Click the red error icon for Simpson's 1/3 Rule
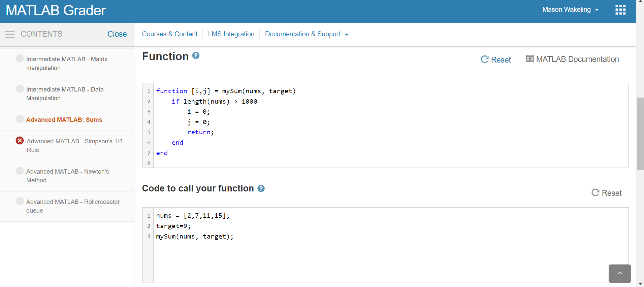644x287 pixels. tap(20, 141)
